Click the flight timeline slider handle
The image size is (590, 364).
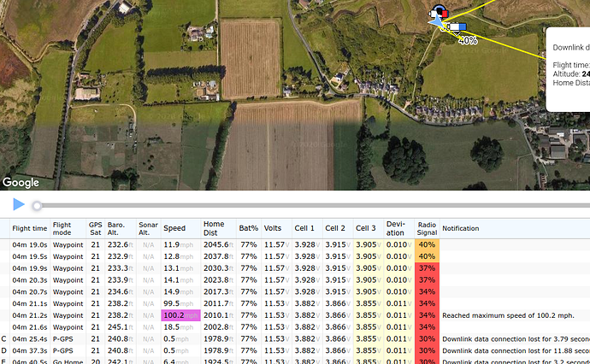[37, 206]
